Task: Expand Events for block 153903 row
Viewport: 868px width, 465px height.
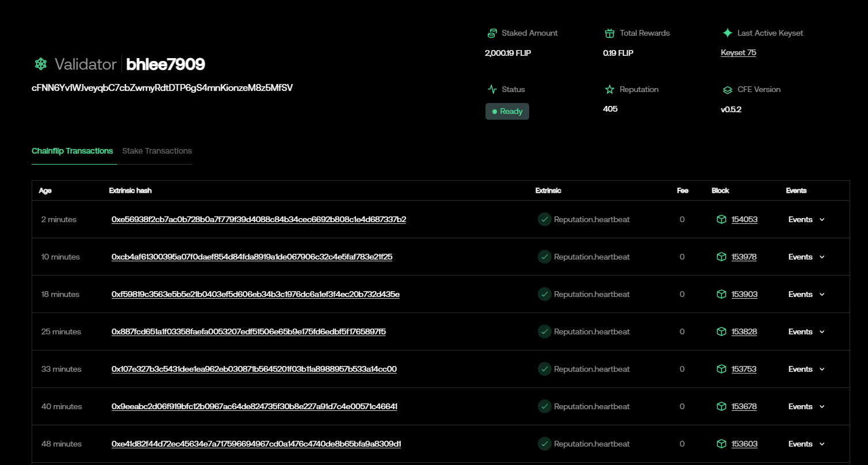Action: (x=806, y=294)
